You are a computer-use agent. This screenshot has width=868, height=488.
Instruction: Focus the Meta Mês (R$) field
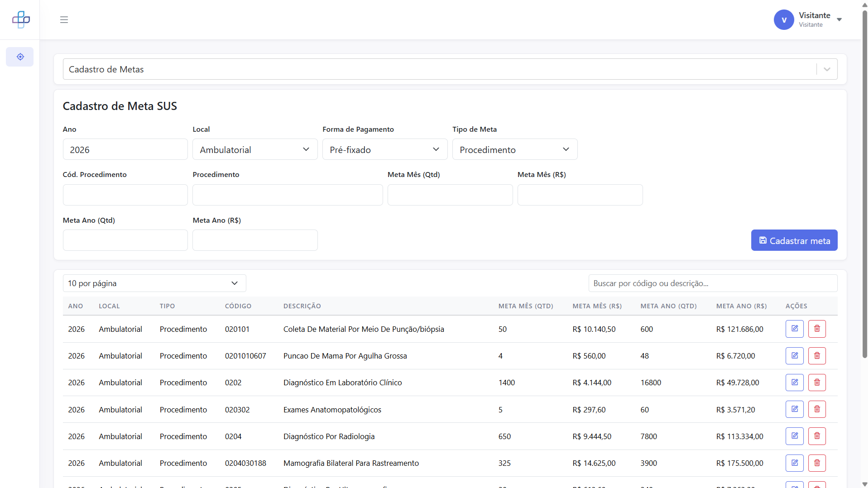tap(580, 195)
